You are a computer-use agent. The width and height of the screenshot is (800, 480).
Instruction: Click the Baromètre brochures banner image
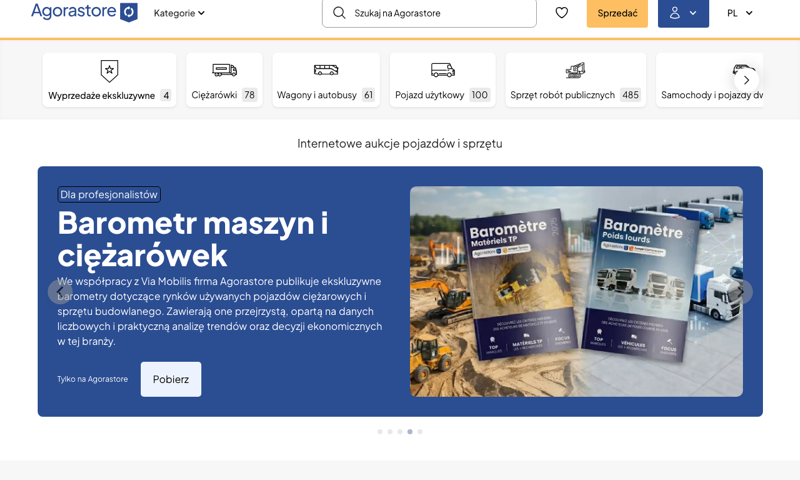(x=577, y=291)
